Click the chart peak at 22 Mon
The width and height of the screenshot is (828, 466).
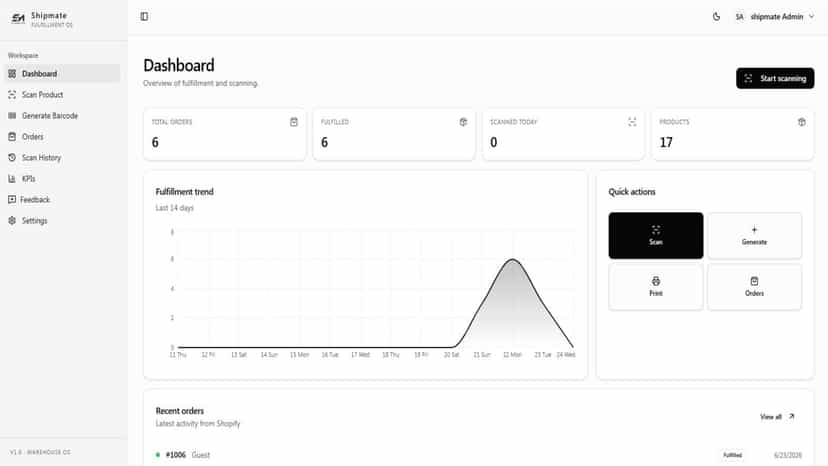(x=512, y=259)
